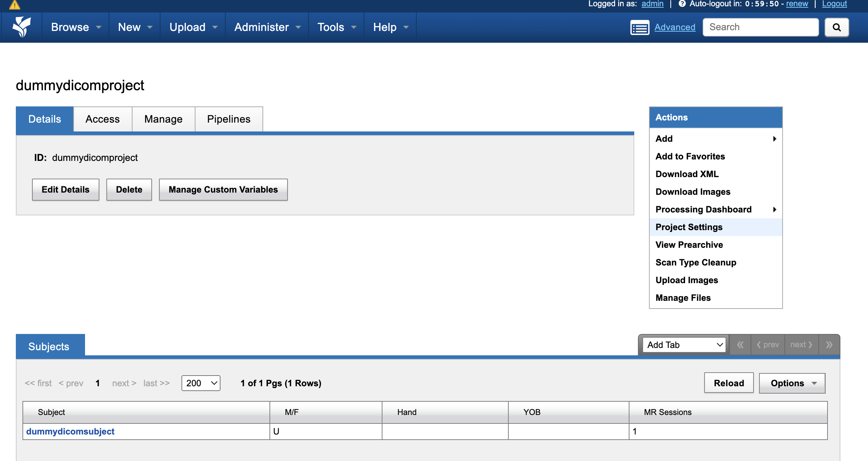Viewport: 868px width, 461px height.
Task: Open the Add Tab dropdown
Action: (x=684, y=345)
